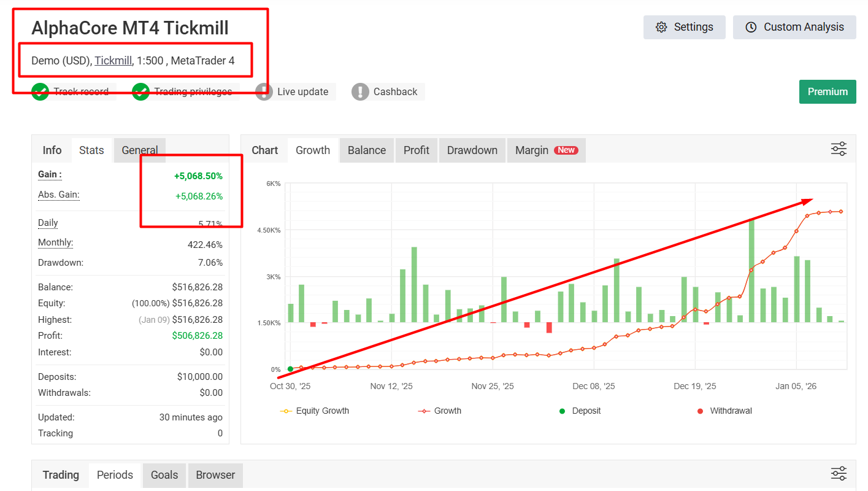View the Drawdown chart tab
The image size is (868, 491).
472,150
